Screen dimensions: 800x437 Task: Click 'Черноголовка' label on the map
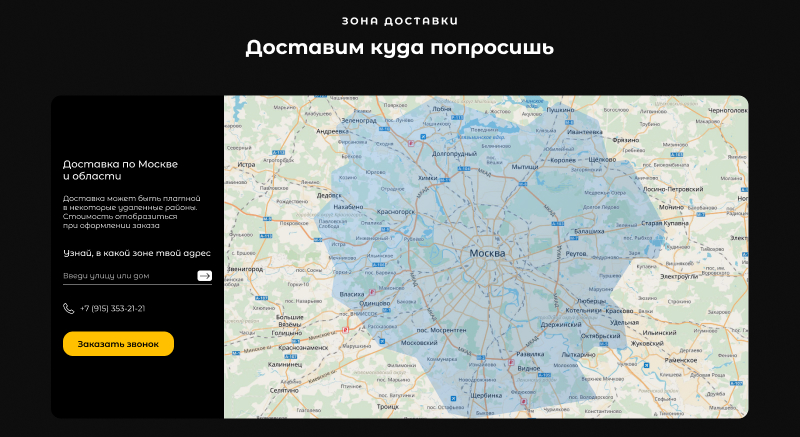coord(728,111)
